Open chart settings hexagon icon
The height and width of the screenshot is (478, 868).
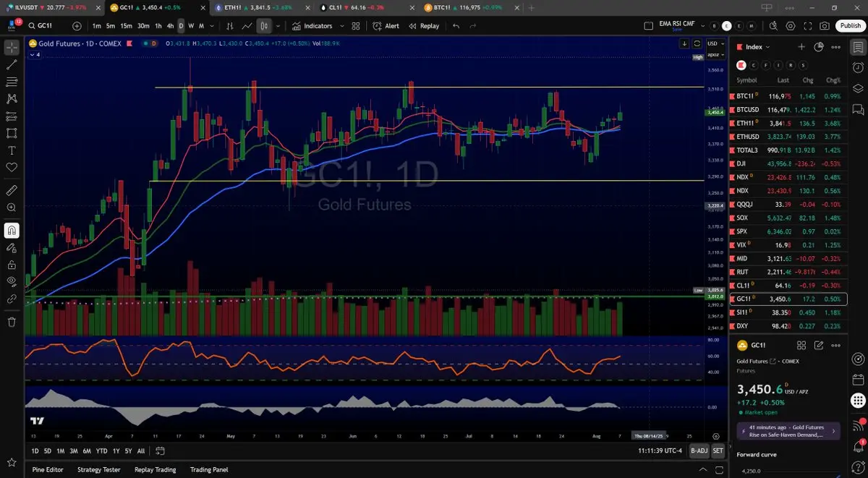coord(791,26)
